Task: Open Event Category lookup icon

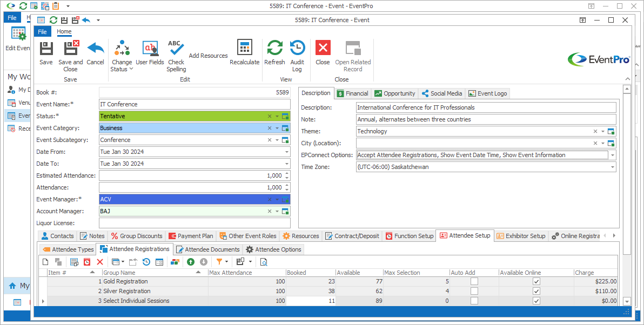Action: tap(285, 128)
